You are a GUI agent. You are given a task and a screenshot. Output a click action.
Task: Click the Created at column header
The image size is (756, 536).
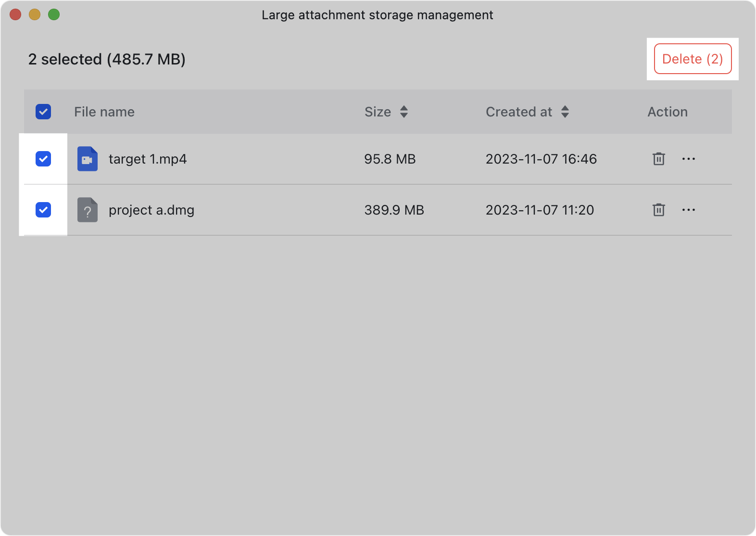519,112
